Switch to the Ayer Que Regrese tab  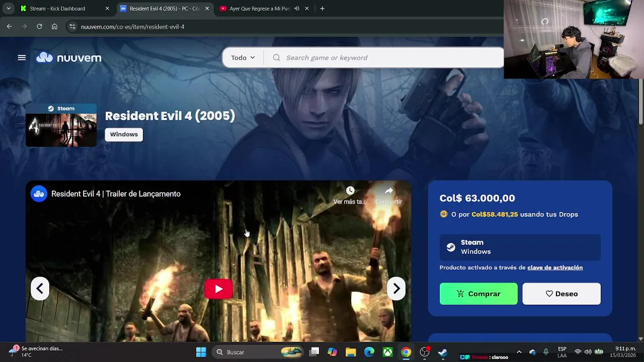point(260,9)
